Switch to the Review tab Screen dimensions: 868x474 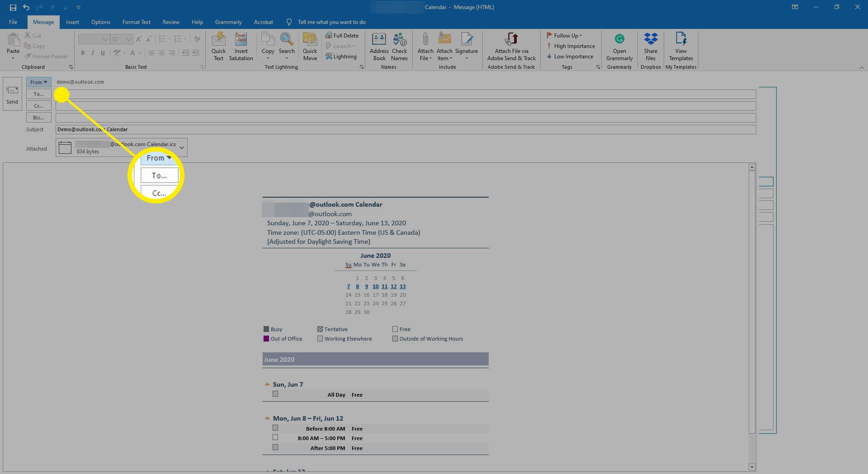click(x=171, y=22)
